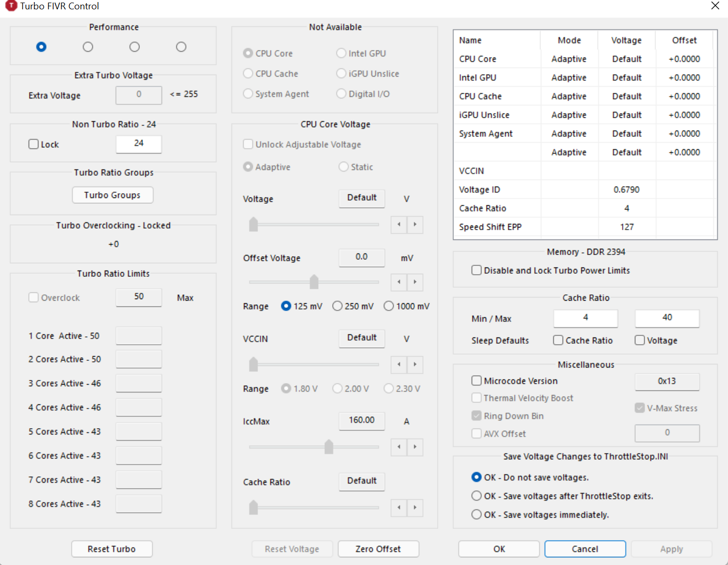Increase Cache Ratio slider with the right arrow
This screenshot has width=728, height=565.
[x=415, y=507]
